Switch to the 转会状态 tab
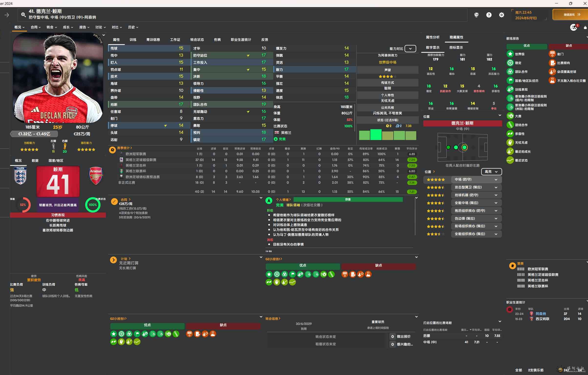 coord(197,40)
